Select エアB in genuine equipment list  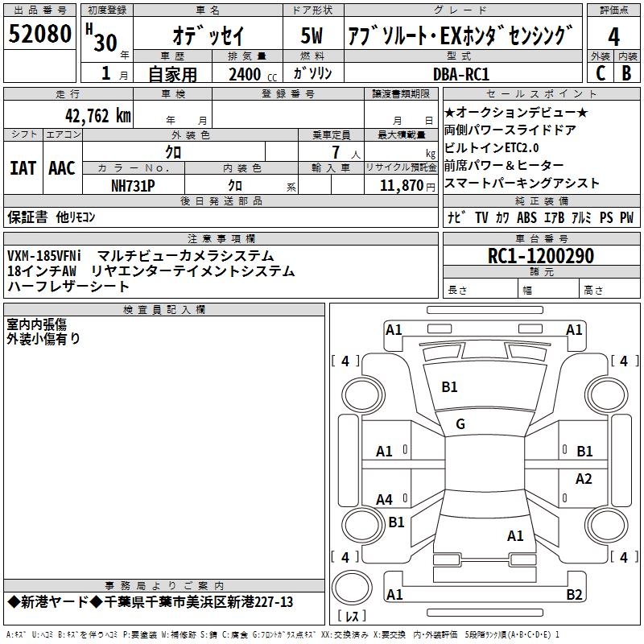(x=554, y=217)
